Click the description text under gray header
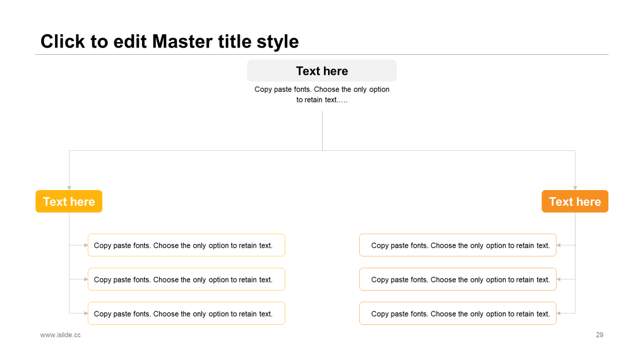 click(x=322, y=95)
